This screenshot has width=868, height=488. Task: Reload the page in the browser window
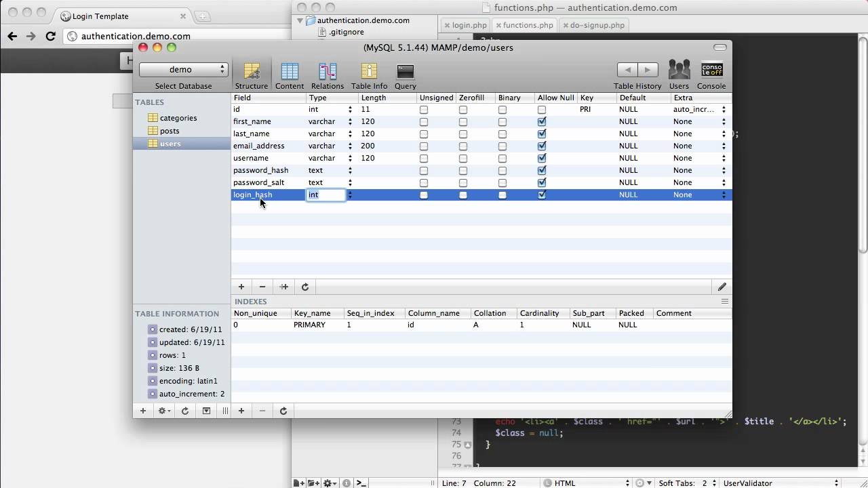point(50,36)
